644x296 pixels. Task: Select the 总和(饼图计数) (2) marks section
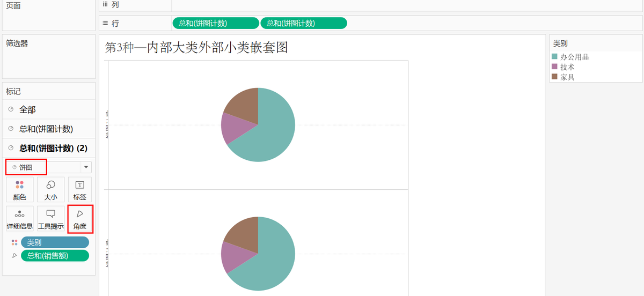[53, 148]
